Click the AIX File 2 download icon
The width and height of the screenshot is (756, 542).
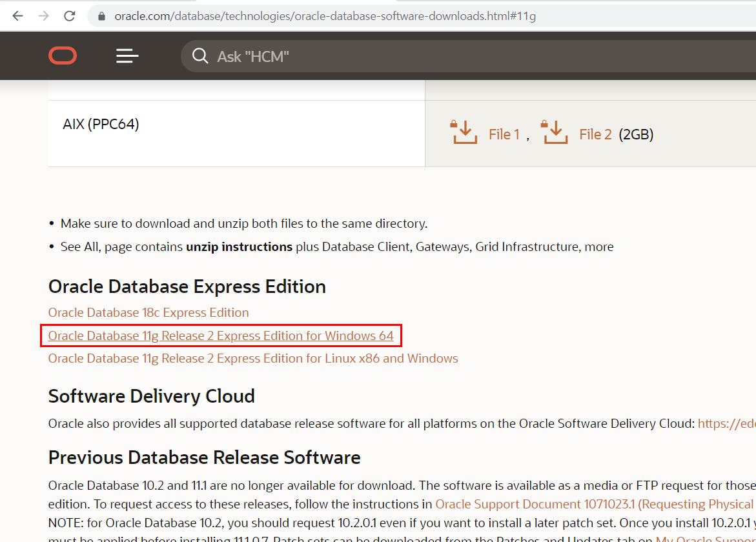(x=554, y=132)
